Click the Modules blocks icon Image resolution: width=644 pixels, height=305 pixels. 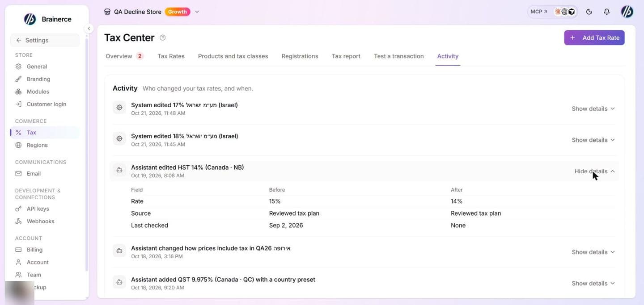(x=18, y=92)
